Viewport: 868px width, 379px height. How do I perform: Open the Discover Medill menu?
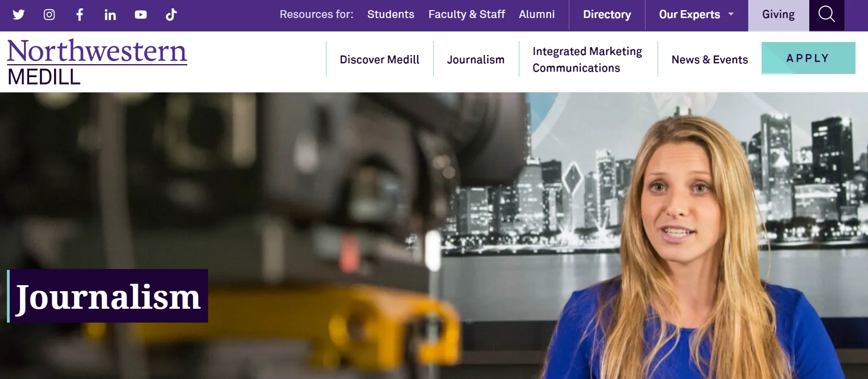[379, 60]
